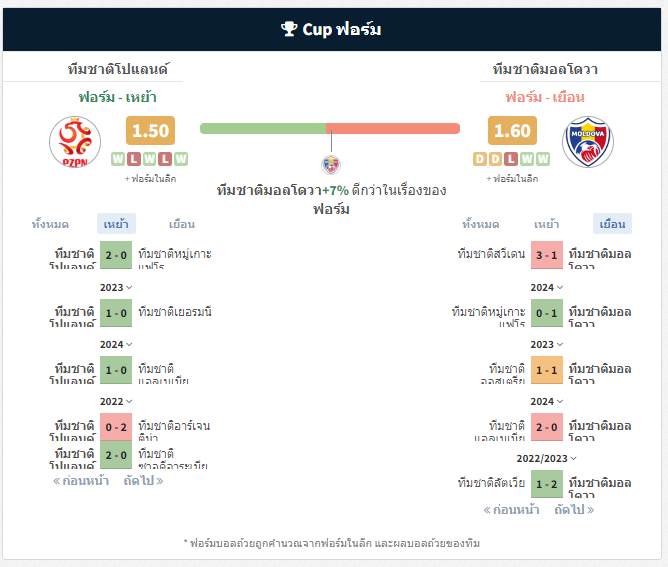Click Poland's first W form badge

pyautogui.click(x=118, y=159)
